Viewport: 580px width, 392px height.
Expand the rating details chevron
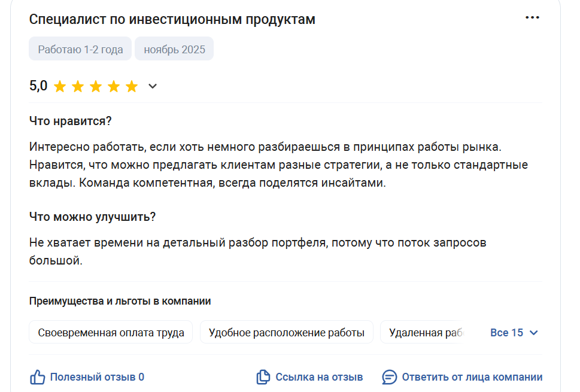[153, 87]
